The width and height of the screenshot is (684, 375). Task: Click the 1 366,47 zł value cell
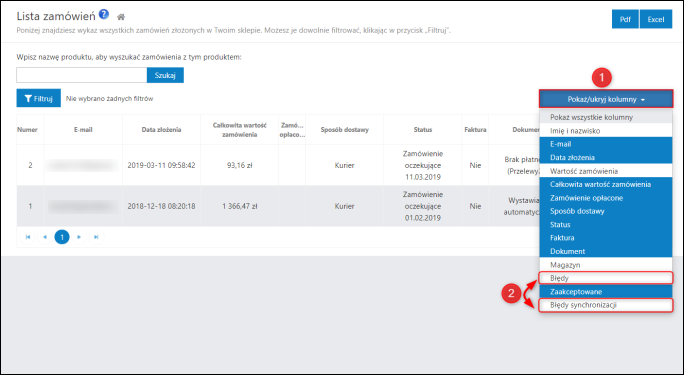tap(239, 206)
